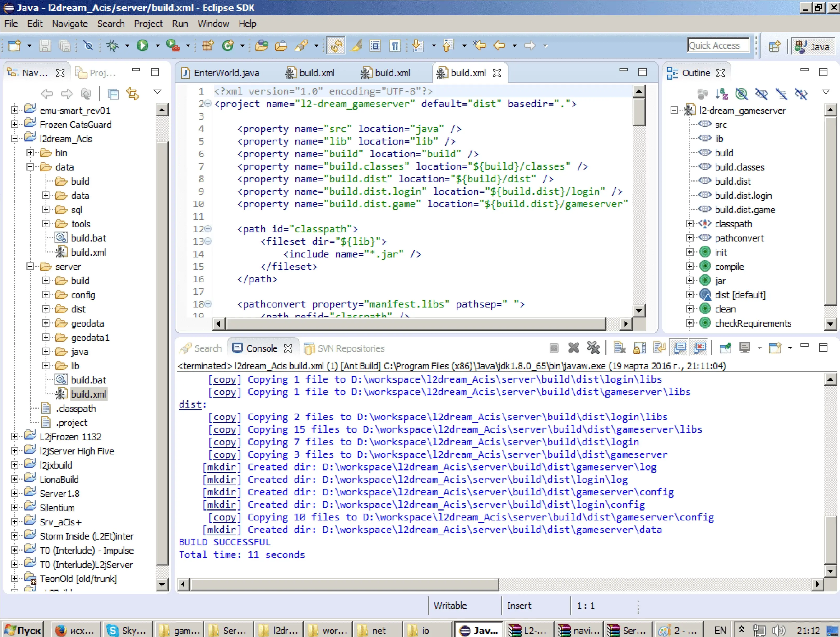Image resolution: width=840 pixels, height=637 pixels.
Task: Click the Back navigation arrow
Action: pos(499,46)
